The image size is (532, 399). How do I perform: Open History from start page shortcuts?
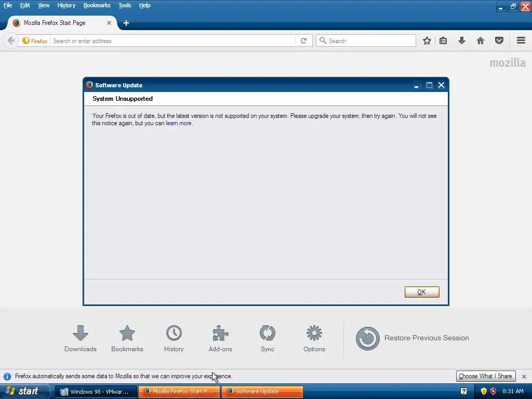(x=174, y=339)
